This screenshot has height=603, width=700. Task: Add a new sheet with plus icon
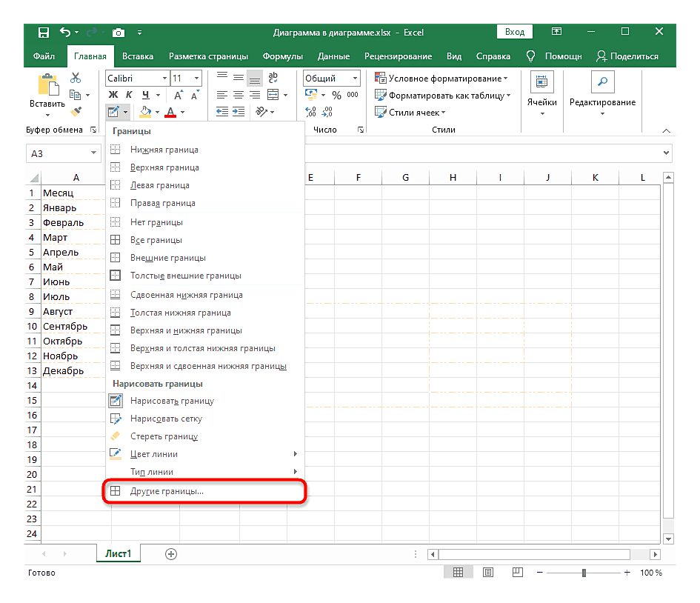pyautogui.click(x=171, y=553)
